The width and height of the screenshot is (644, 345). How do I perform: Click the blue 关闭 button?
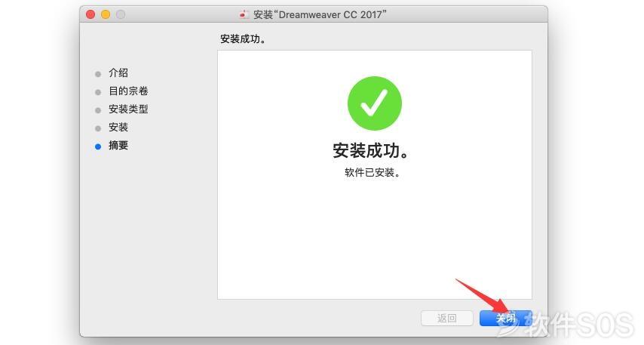[505, 318]
